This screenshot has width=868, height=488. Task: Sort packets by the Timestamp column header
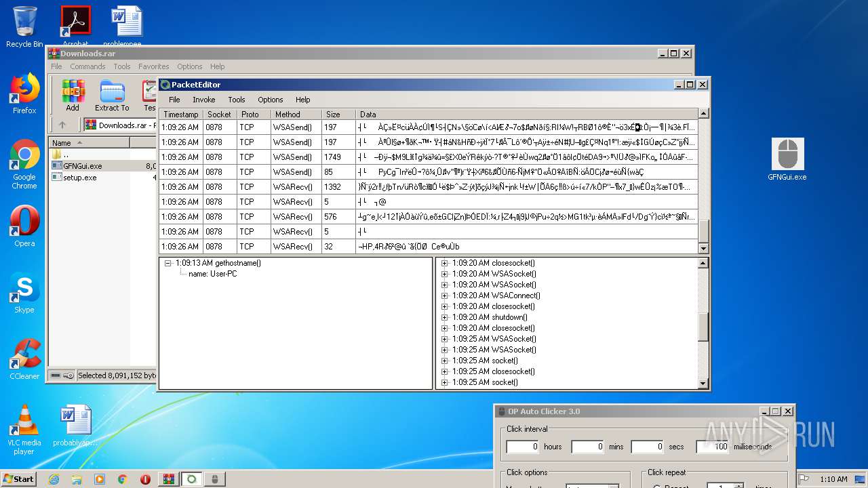[180, 115]
